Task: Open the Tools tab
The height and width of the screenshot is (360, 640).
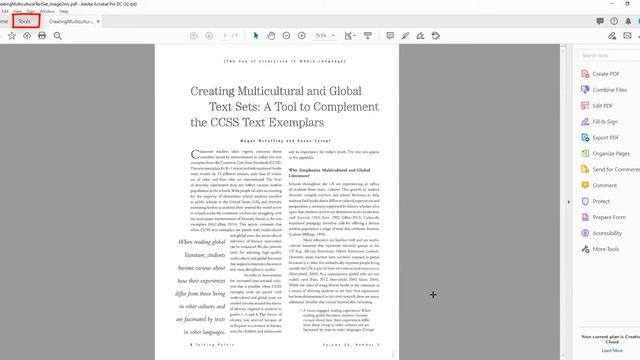Action: point(24,21)
